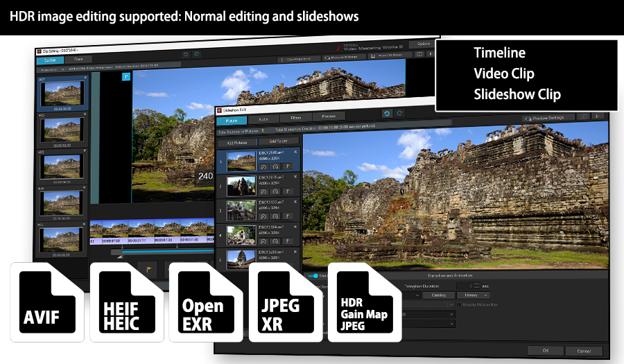624x364 pixels.
Task: Rotate slideshow picture 3 clockwise
Action: (x=275, y=217)
